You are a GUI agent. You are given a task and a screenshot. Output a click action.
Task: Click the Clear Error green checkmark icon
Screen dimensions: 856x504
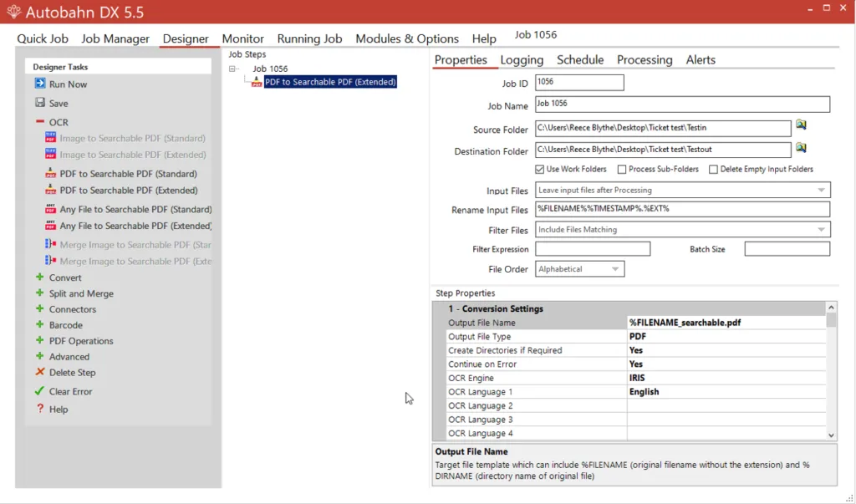pos(40,391)
